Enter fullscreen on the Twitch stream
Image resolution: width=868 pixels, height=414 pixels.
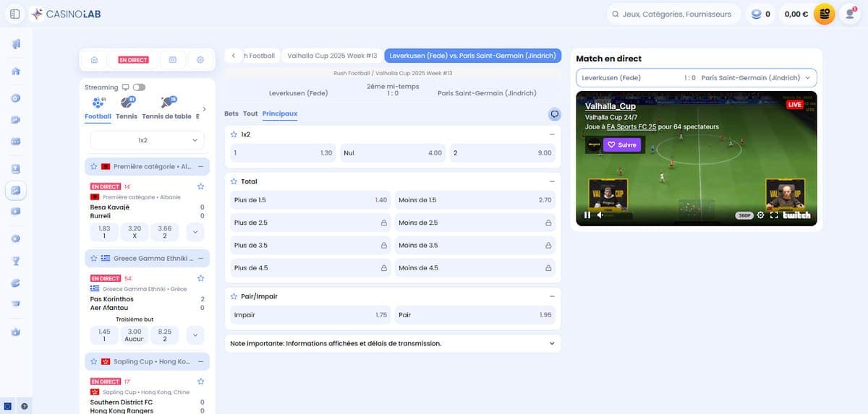tap(773, 215)
